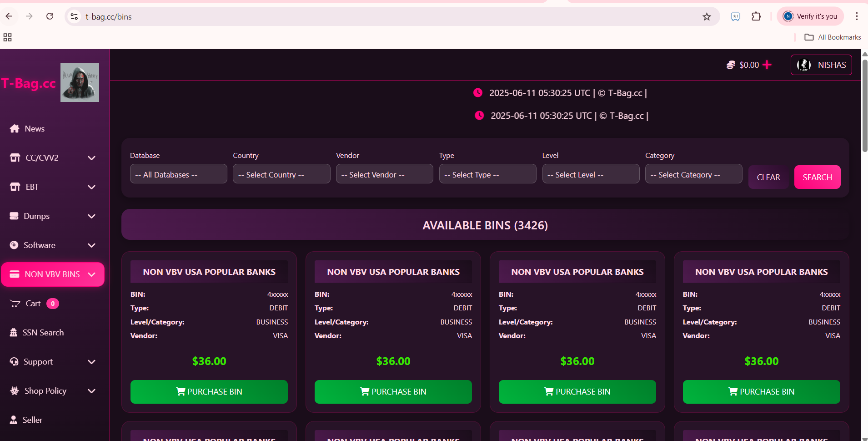Open the NISHAS user account button
The height and width of the screenshot is (441, 868).
(821, 65)
